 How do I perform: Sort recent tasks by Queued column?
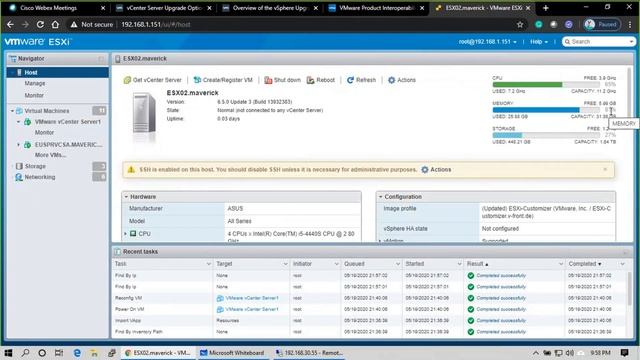(354, 264)
